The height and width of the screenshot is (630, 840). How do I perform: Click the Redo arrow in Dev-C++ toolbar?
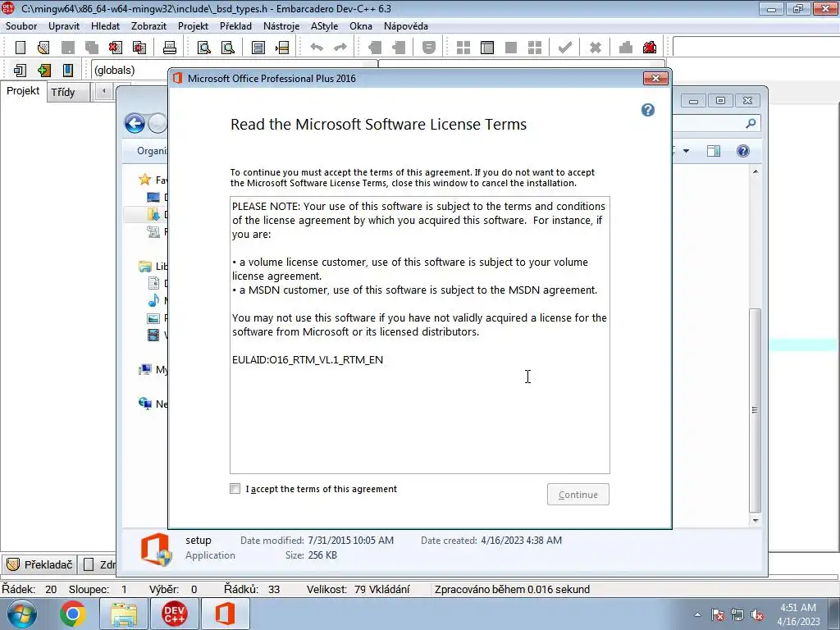click(340, 48)
